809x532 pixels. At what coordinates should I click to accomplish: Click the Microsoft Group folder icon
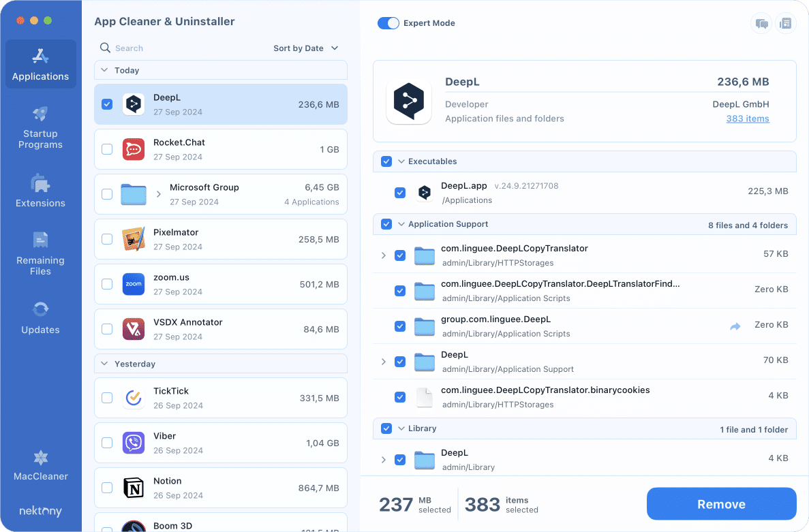coord(134,194)
